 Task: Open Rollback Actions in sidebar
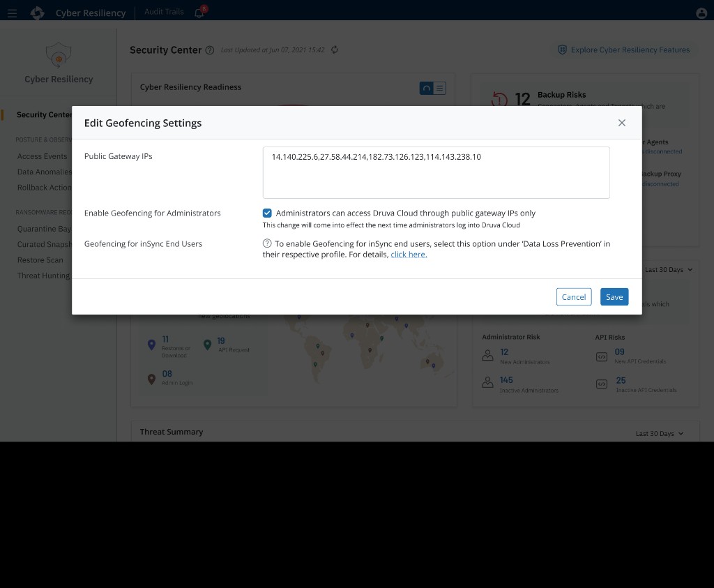(x=44, y=187)
